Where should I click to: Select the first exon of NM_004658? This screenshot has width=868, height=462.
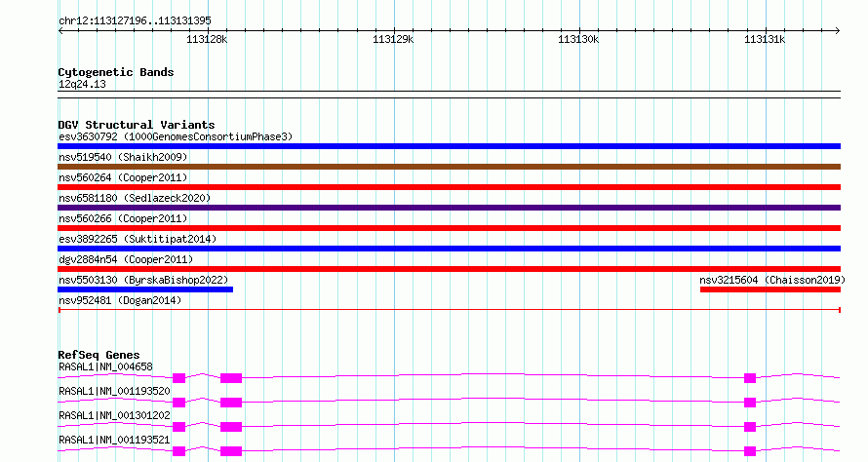[178, 378]
